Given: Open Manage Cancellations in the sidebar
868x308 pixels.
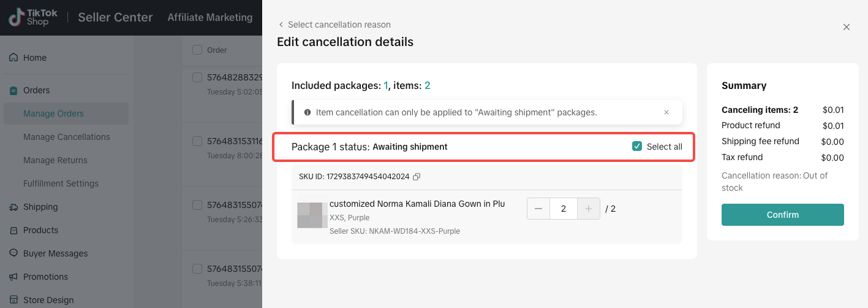Looking at the screenshot, I should 67,137.
